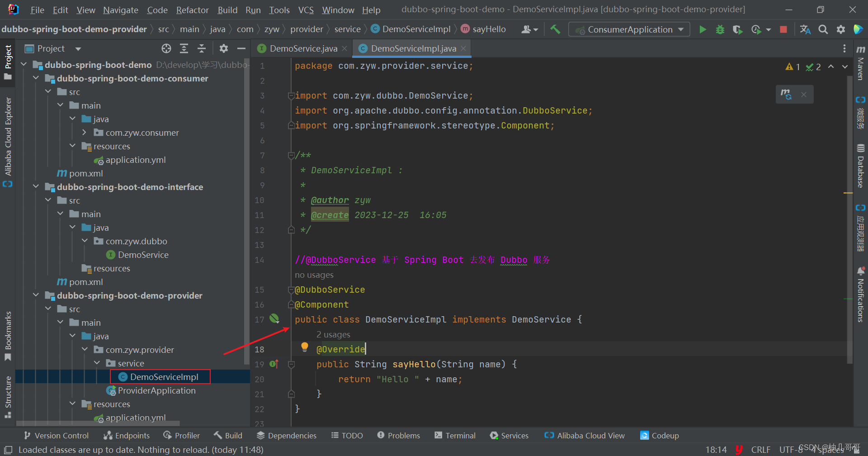Open Search Everywhere magnifier icon
Viewport: 868px width, 456px height.
[823, 29]
